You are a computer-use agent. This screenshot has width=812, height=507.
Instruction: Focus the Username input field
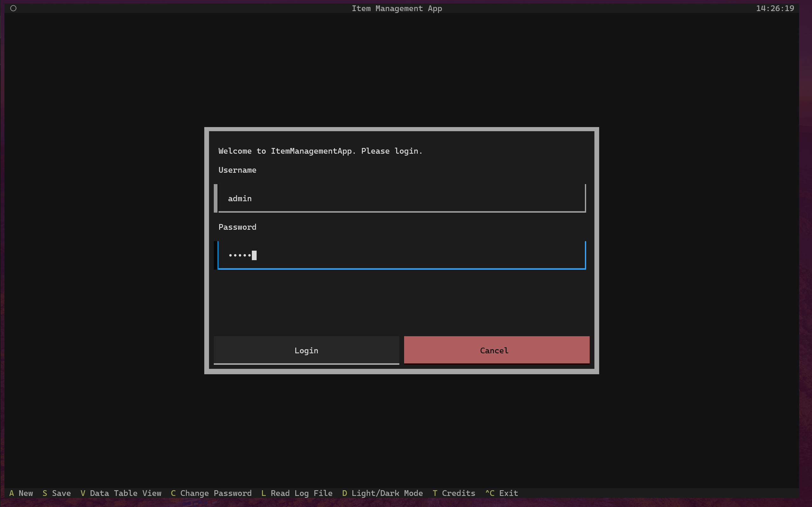[401, 198]
